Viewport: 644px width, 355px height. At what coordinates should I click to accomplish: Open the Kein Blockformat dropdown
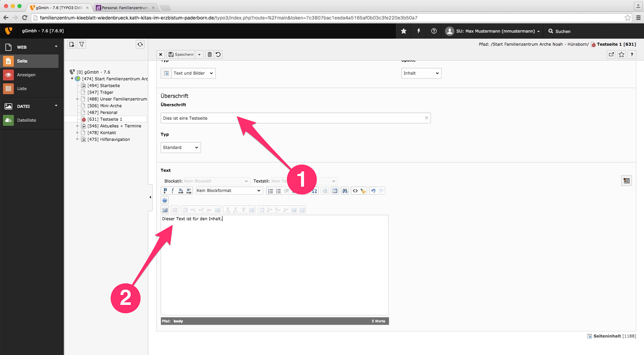point(229,191)
